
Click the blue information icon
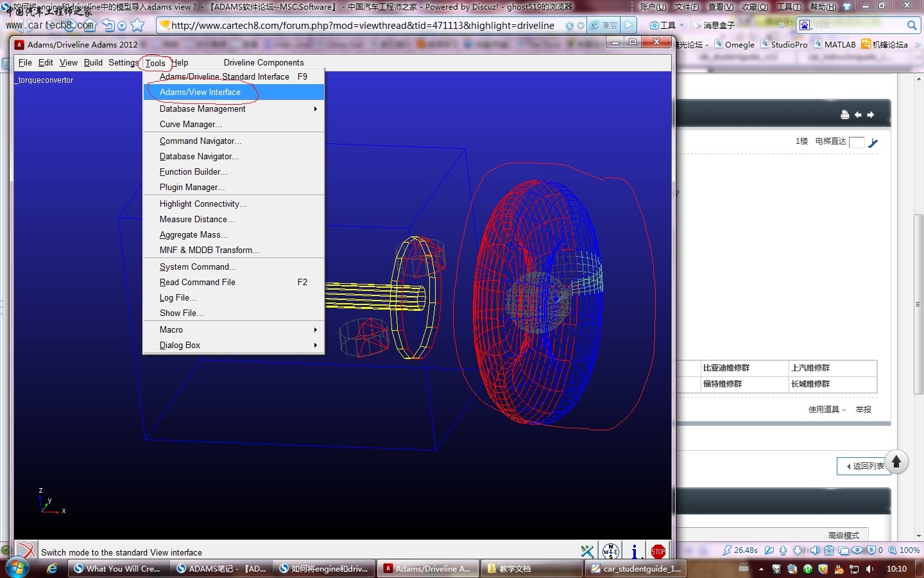(x=634, y=551)
